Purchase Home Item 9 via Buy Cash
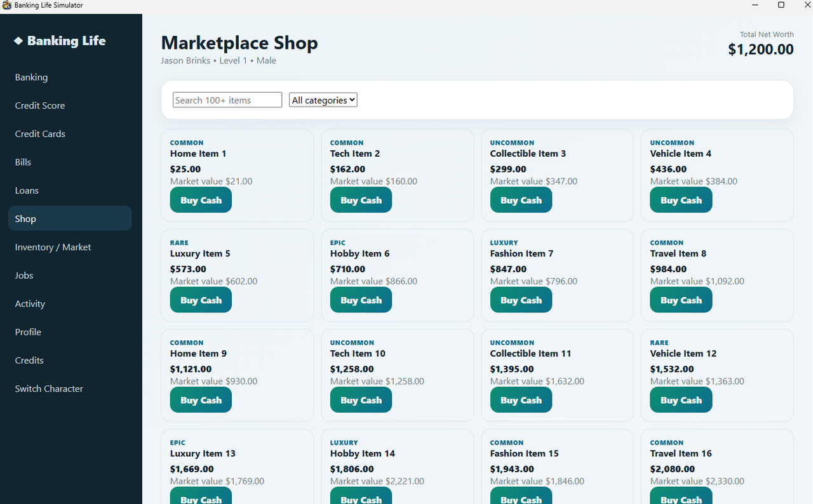Viewport: 813px width, 504px height. click(201, 400)
